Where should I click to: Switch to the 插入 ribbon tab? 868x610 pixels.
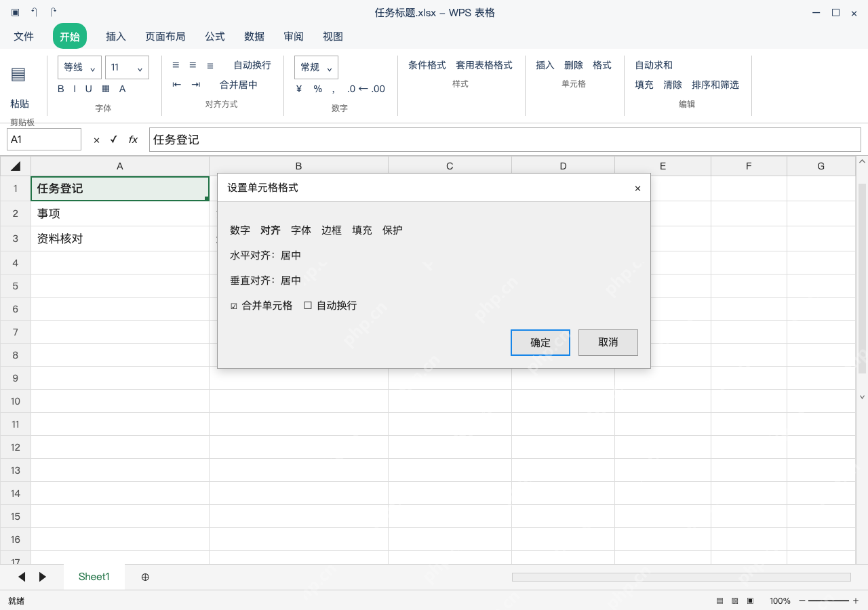click(x=116, y=37)
